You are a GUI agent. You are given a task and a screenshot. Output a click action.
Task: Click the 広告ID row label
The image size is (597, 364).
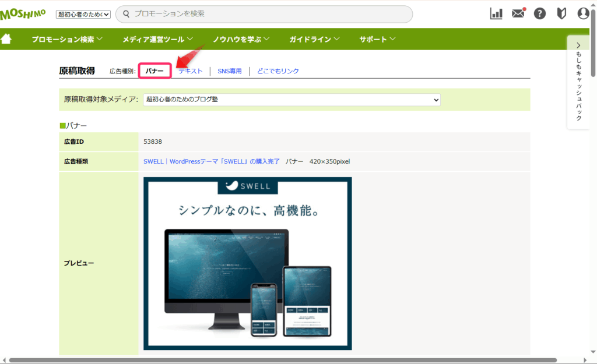point(74,142)
